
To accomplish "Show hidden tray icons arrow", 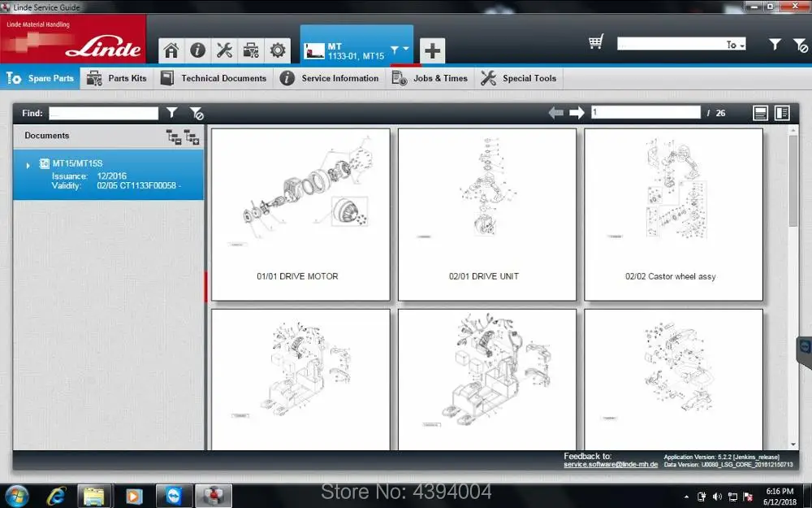I will click(686, 497).
